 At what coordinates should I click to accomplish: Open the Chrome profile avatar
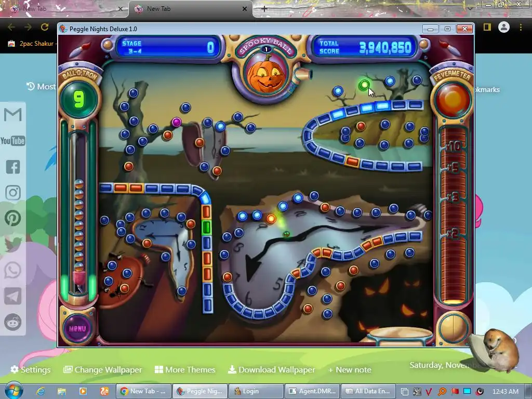(504, 27)
